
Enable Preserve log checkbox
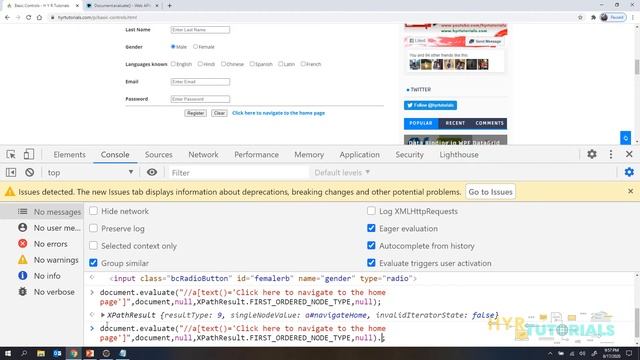coord(93,228)
